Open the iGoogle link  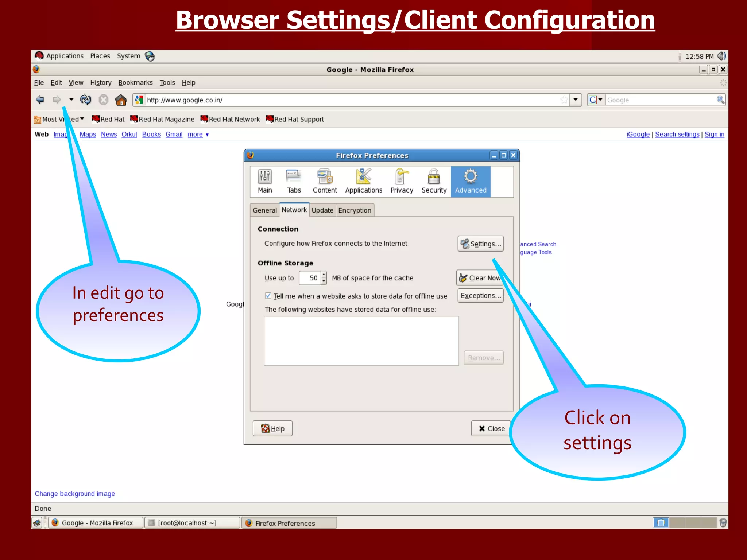pos(638,134)
